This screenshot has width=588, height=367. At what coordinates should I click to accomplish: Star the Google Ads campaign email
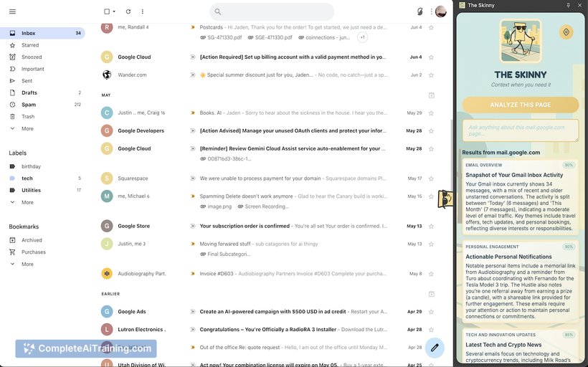(x=431, y=312)
